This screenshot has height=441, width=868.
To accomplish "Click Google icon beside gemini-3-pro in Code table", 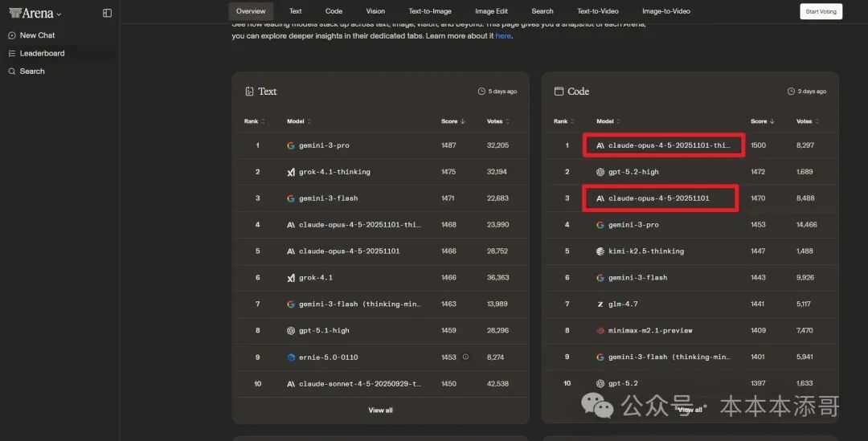I will [600, 225].
